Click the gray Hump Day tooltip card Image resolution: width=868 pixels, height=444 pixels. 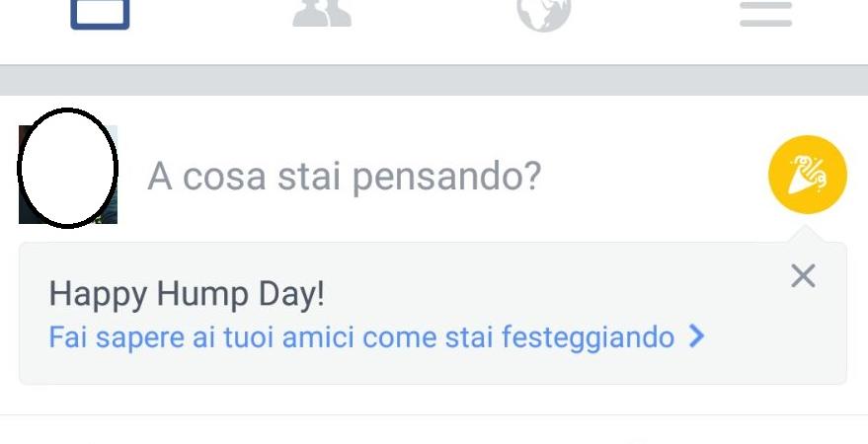pyautogui.click(x=433, y=313)
